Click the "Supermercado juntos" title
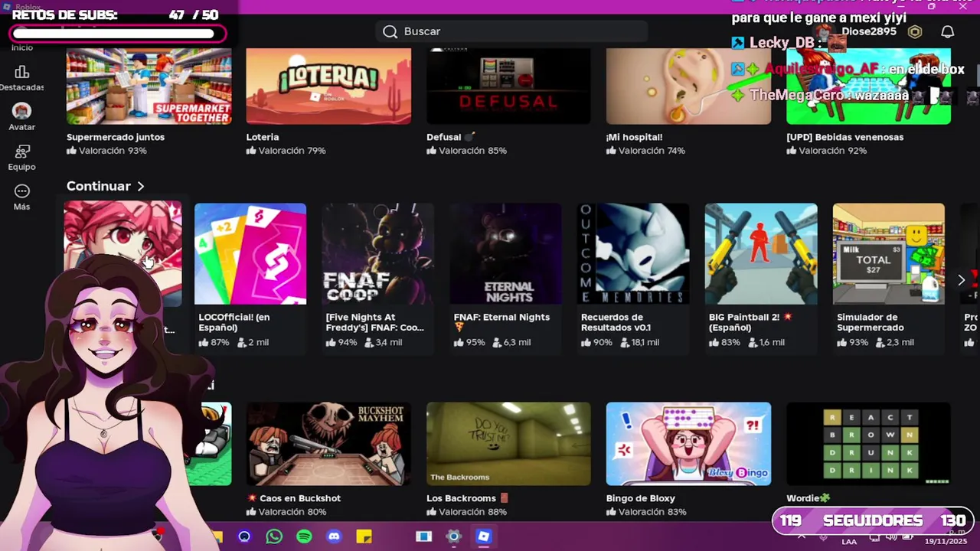This screenshot has width=980, height=551. pos(116,137)
